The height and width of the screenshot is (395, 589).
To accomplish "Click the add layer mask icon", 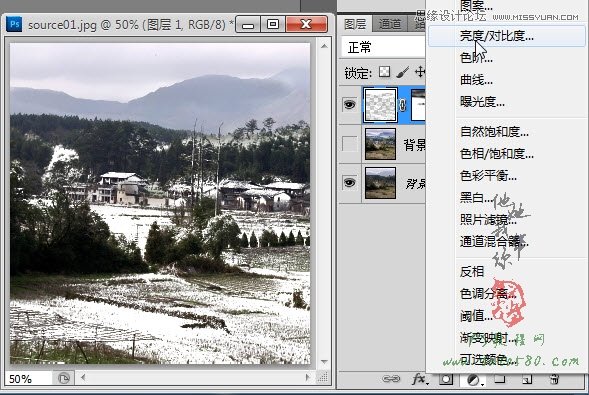I will (x=446, y=380).
